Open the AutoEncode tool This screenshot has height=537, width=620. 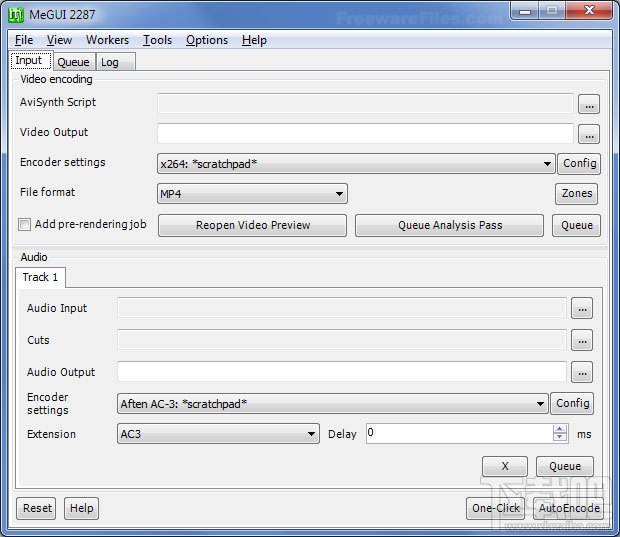569,508
